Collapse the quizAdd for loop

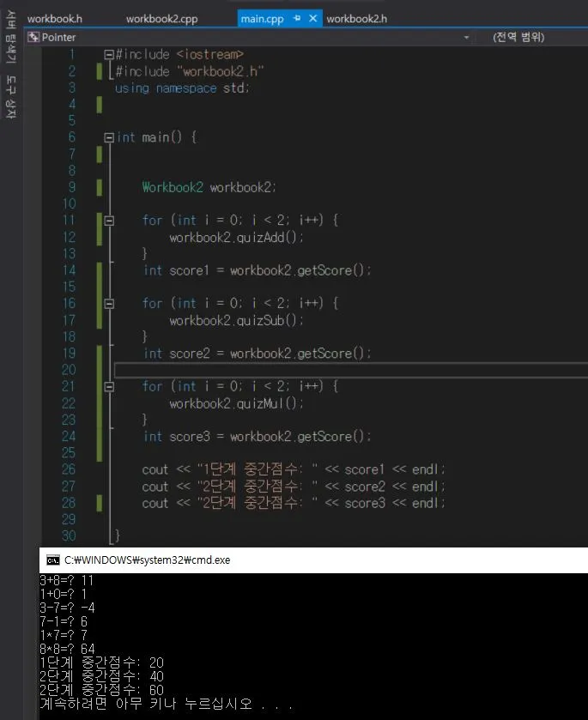(109, 221)
